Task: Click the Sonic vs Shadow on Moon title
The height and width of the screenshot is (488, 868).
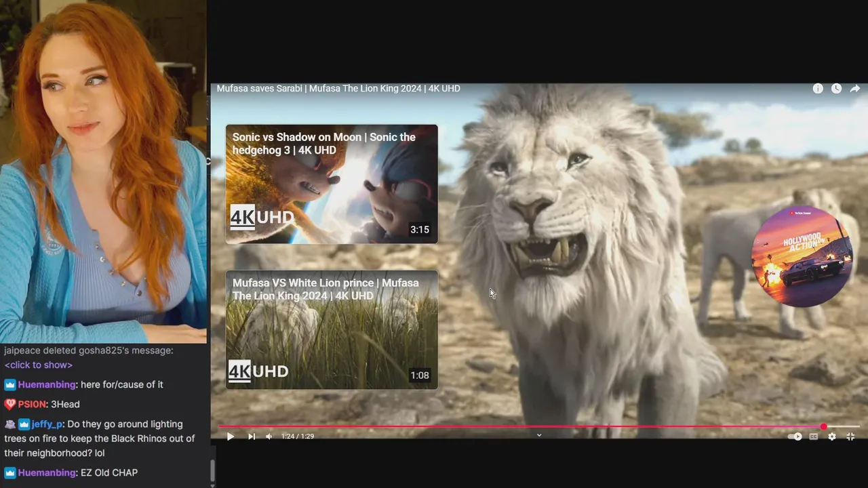Action: pos(324,144)
